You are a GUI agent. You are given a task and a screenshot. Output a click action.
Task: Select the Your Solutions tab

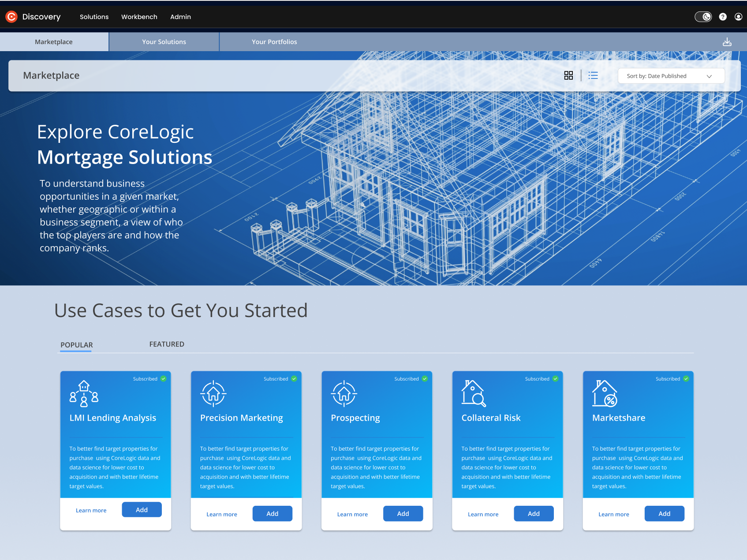click(x=164, y=42)
